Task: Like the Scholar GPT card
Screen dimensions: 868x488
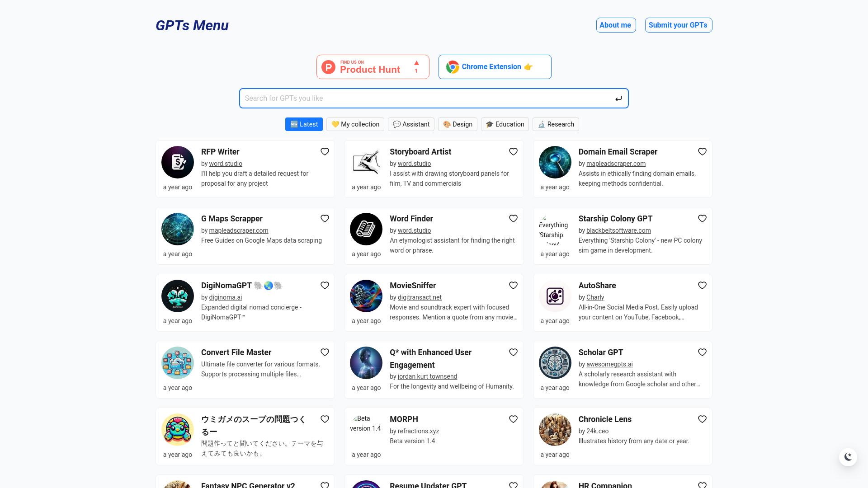Action: (702, 352)
